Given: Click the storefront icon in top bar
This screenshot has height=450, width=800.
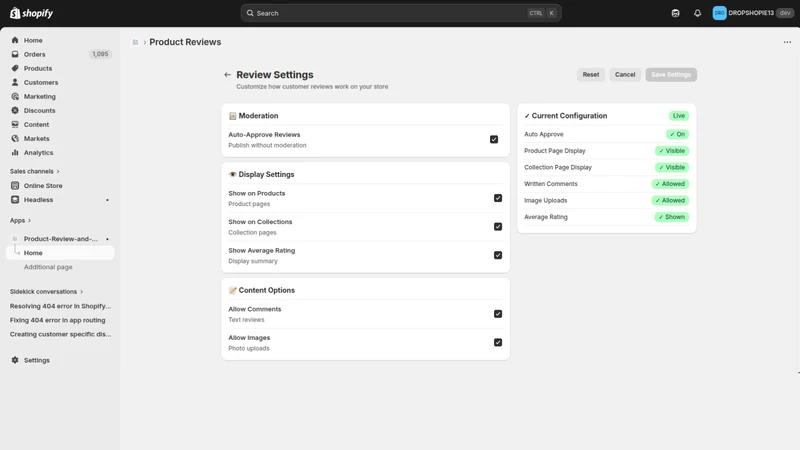Looking at the screenshot, I should click(x=675, y=13).
